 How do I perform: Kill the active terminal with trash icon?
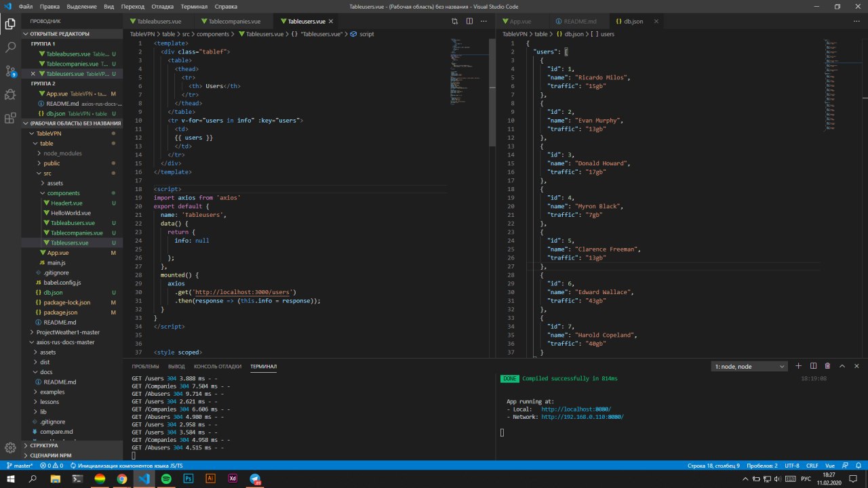coord(827,366)
